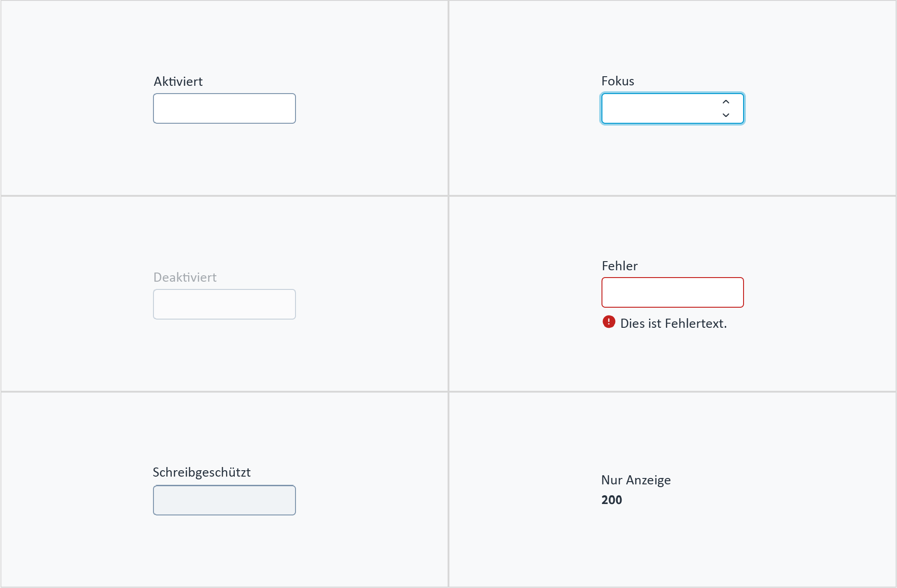Click the empty space beneath the Fehlertext message
Screen dimensions: 897x588
pos(672,361)
